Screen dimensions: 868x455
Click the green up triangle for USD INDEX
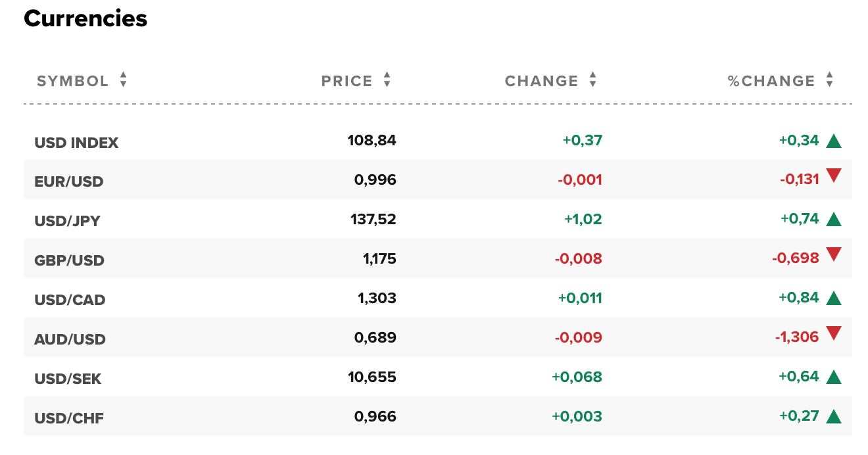pyautogui.click(x=834, y=140)
